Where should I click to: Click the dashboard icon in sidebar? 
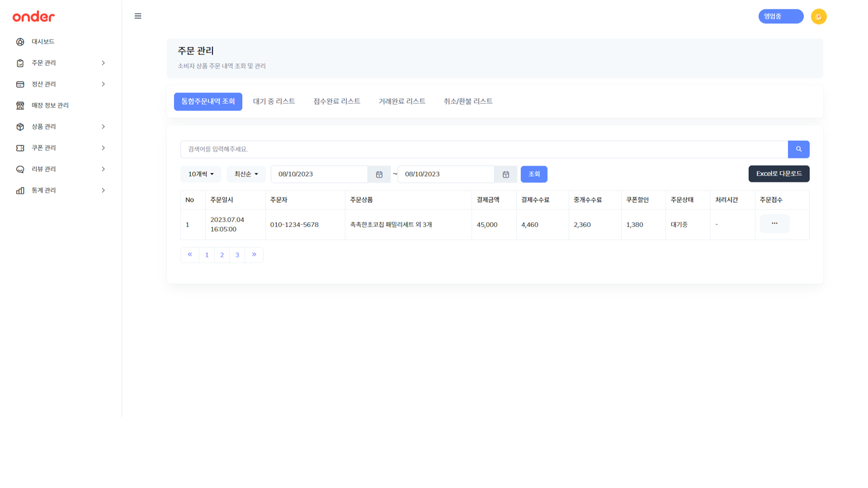click(20, 42)
